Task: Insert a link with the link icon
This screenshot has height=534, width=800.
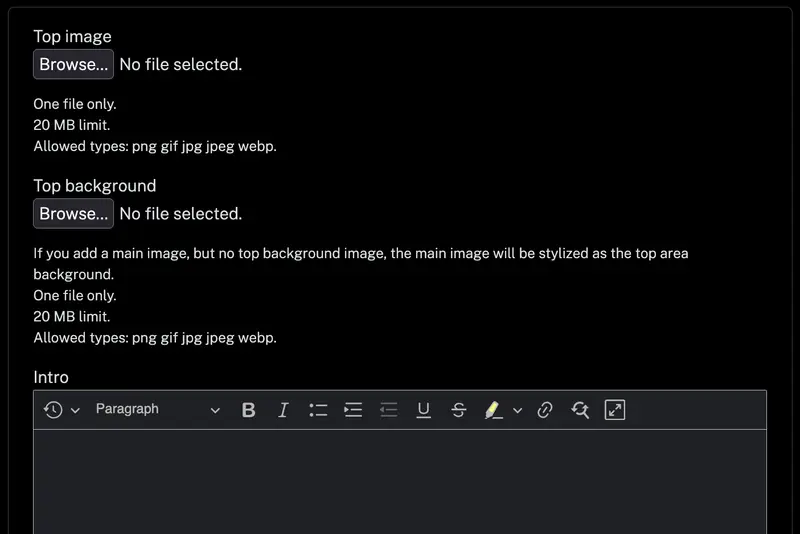Action: pyautogui.click(x=545, y=410)
